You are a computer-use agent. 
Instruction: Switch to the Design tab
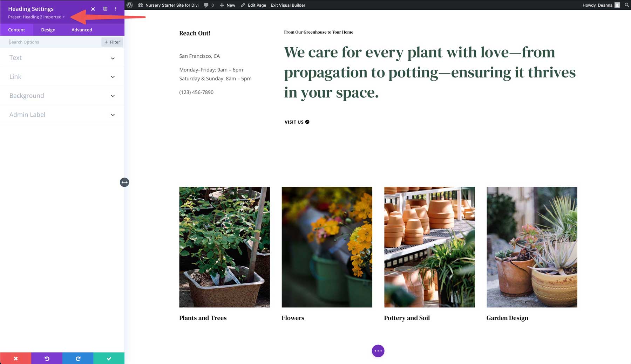pyautogui.click(x=48, y=30)
